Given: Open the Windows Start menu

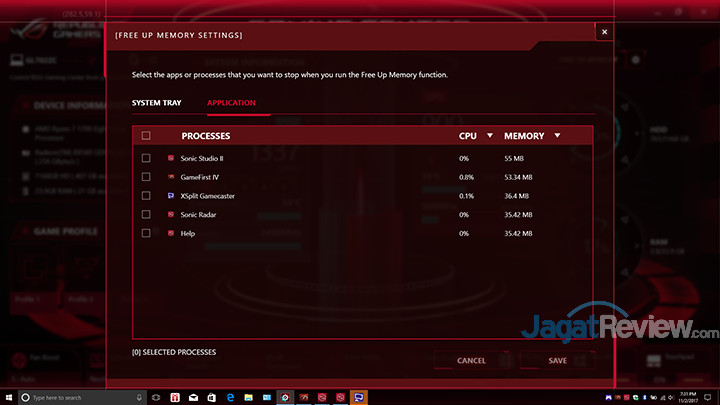Looking at the screenshot, I should [10, 397].
